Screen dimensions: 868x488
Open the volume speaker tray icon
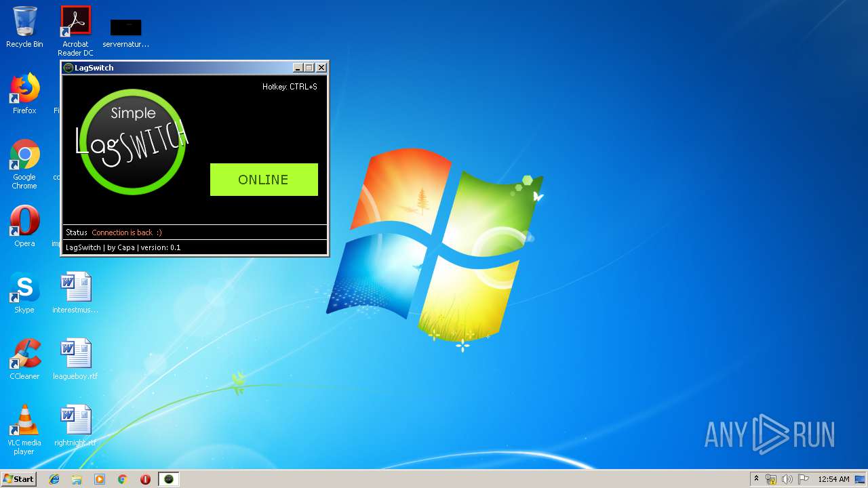click(x=787, y=479)
